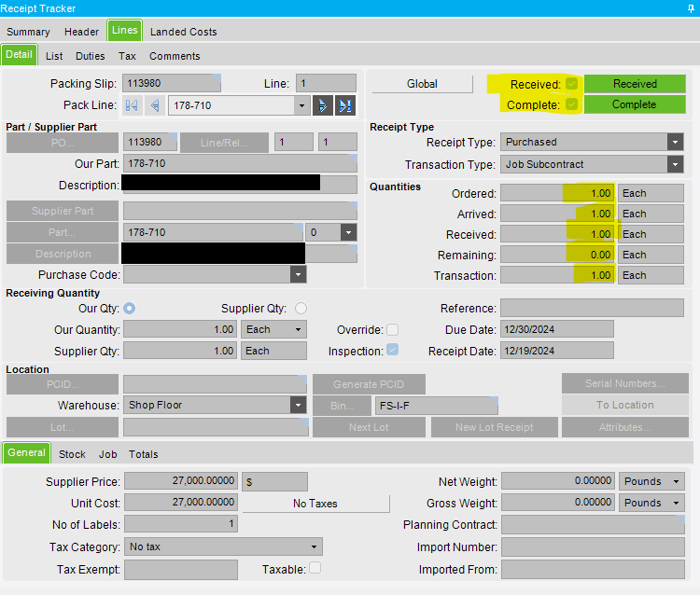This screenshot has height=595, width=700.
Task: Click the Our Part field 178-710
Action: 240,164
